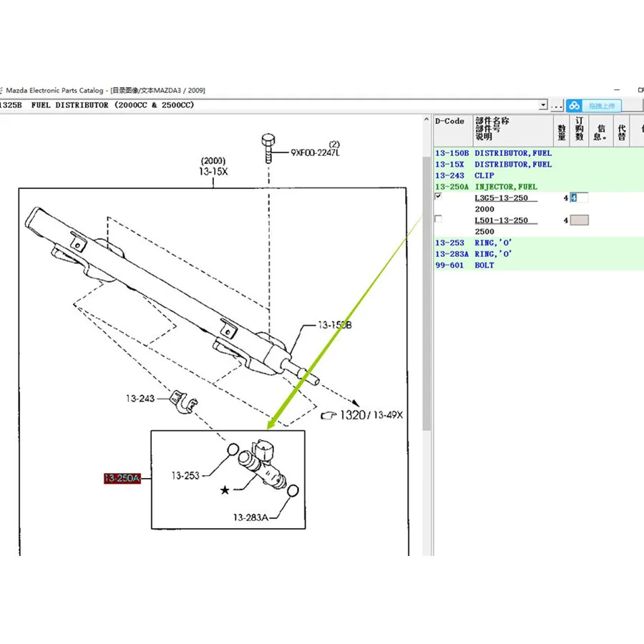Click the D-Code column header
The width and height of the screenshot is (644, 644).
[454, 130]
